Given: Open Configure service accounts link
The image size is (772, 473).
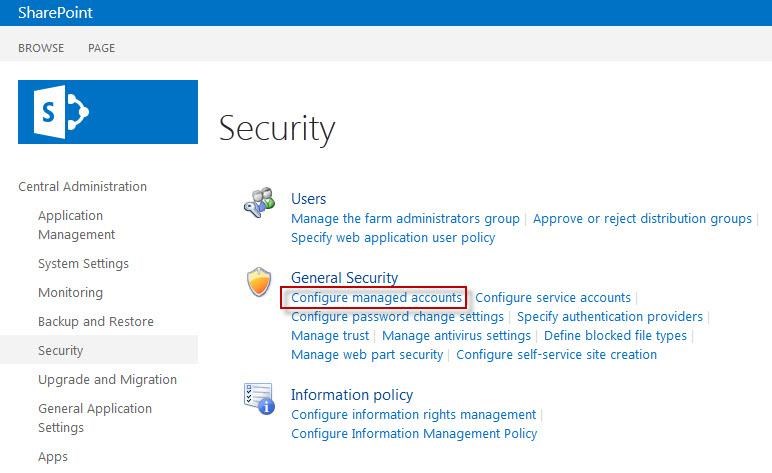Looking at the screenshot, I should (x=553, y=297).
